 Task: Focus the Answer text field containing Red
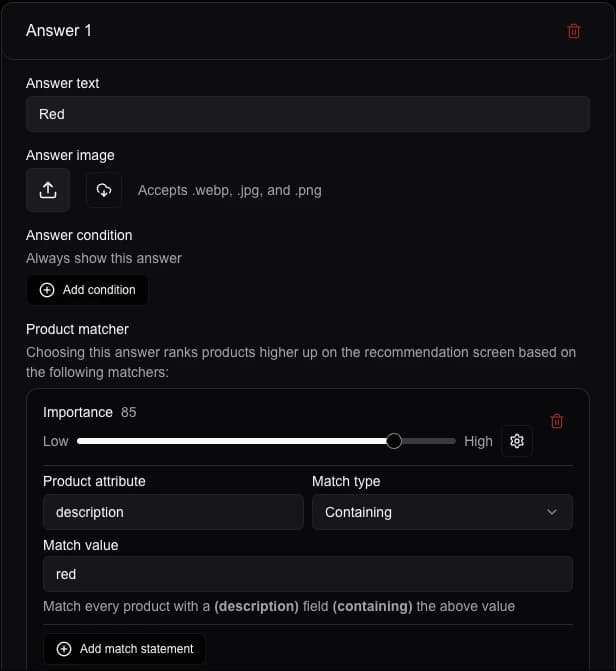tap(308, 114)
